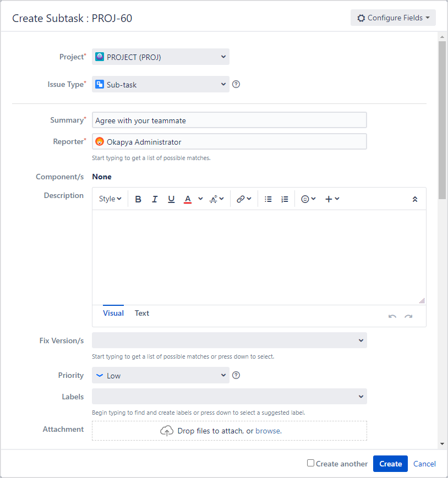Open the help tooltip next to Issue Type
Image resolution: width=448 pixels, height=478 pixels.
click(x=236, y=84)
